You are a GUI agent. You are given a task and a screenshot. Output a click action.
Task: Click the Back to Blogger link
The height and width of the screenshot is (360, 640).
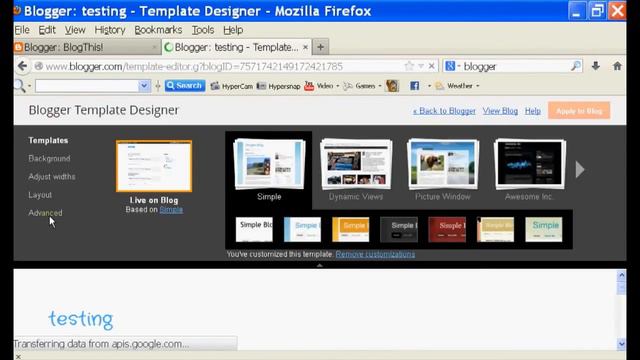coord(444,111)
